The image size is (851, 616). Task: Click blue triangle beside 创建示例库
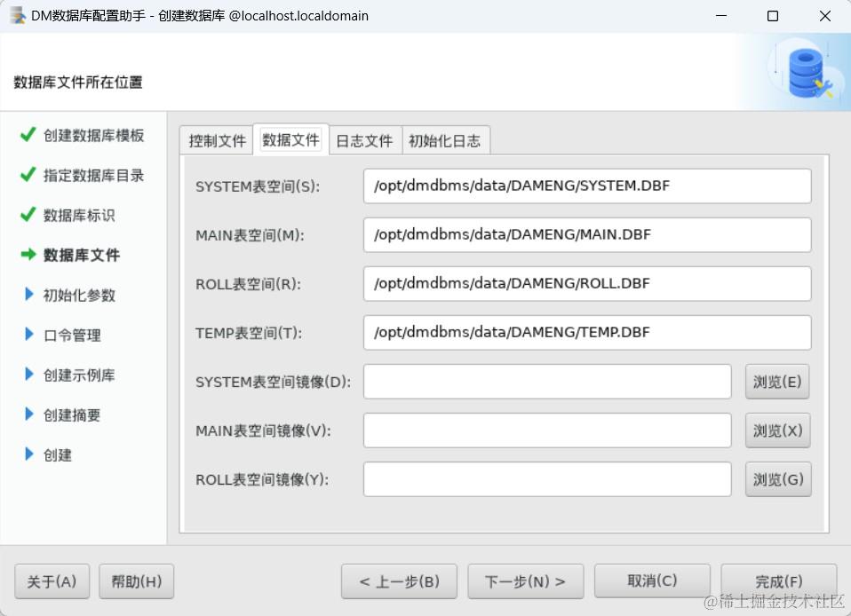coord(29,375)
